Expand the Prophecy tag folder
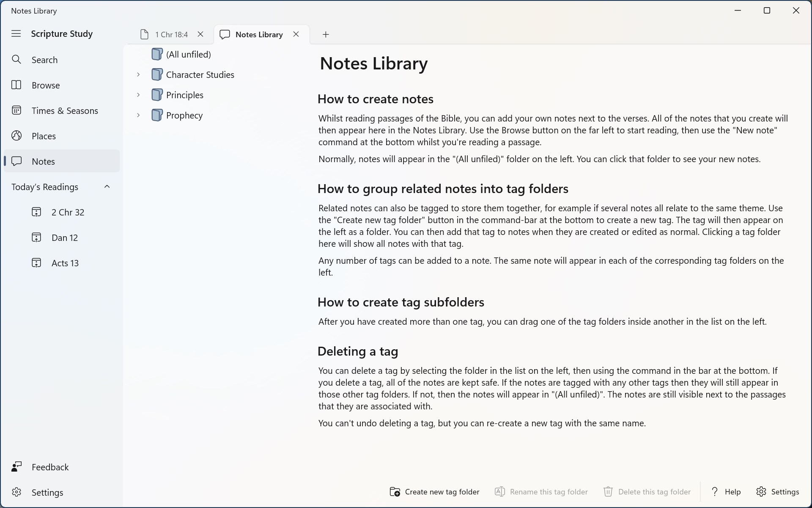The image size is (812, 508). click(x=138, y=115)
